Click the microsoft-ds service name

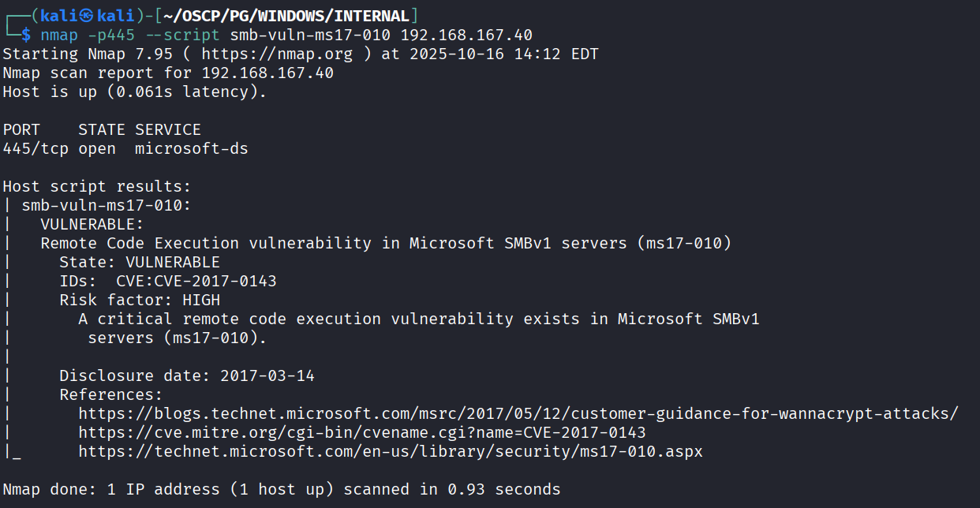point(192,148)
